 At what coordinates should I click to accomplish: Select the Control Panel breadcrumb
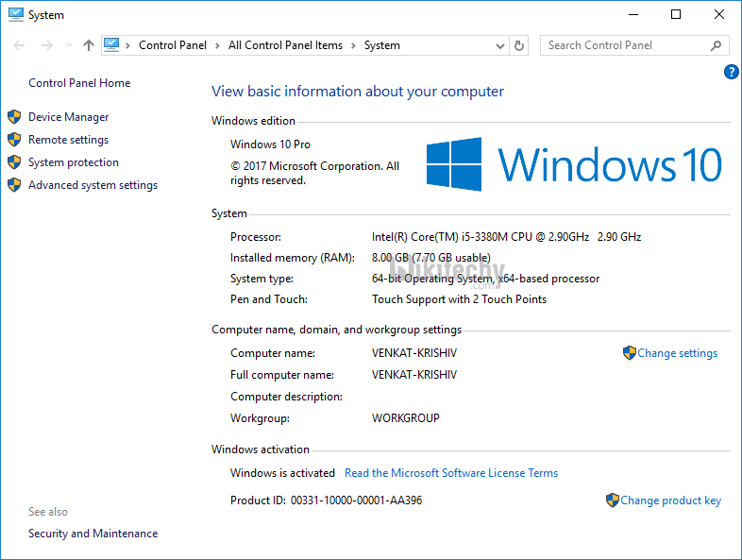pos(172,45)
